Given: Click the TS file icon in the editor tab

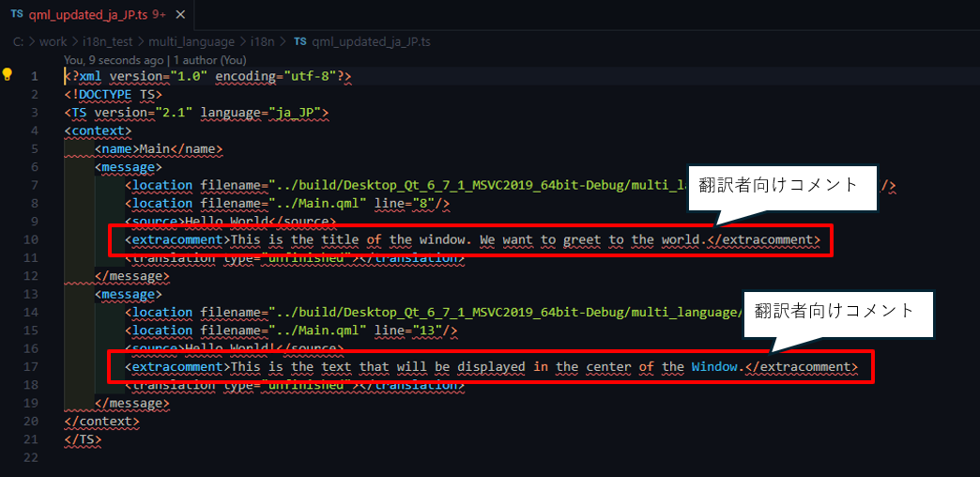Looking at the screenshot, I should click(x=17, y=15).
